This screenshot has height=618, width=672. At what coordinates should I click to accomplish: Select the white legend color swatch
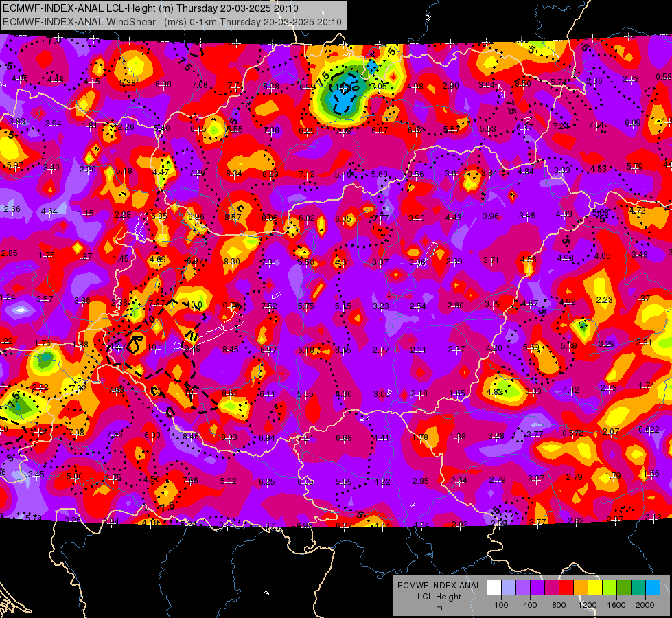tap(494, 588)
